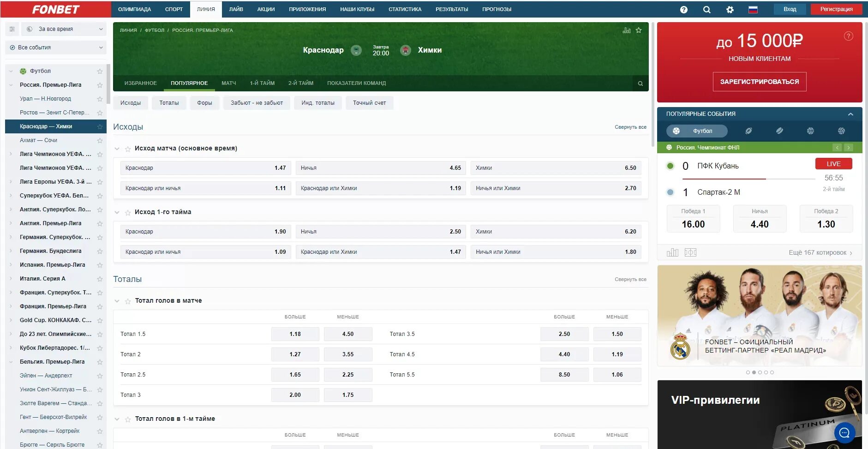
Task: Collapse the Футбол tree category
Action: [x=11, y=71]
